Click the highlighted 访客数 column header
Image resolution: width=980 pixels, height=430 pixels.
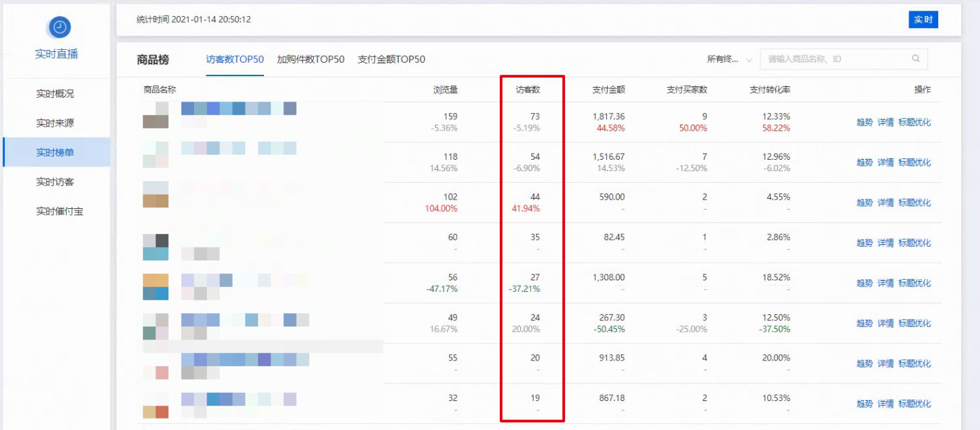pyautogui.click(x=531, y=88)
